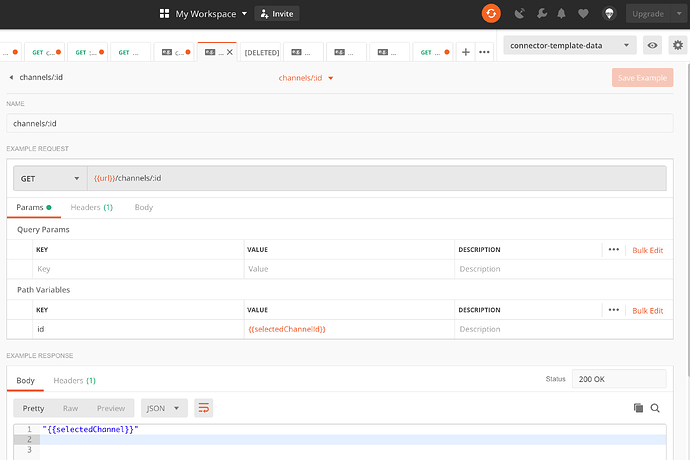
Task: Click the Upgrade button
Action: [648, 14]
